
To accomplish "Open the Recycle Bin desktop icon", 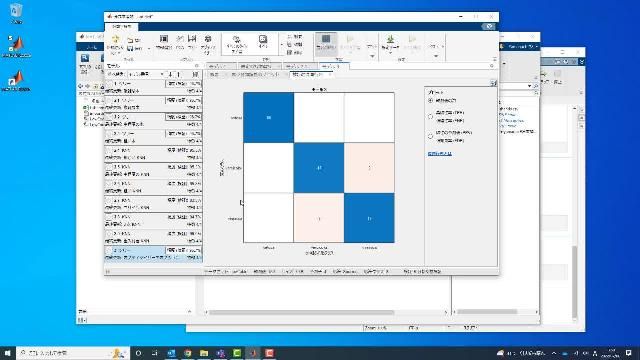I will point(16,13).
